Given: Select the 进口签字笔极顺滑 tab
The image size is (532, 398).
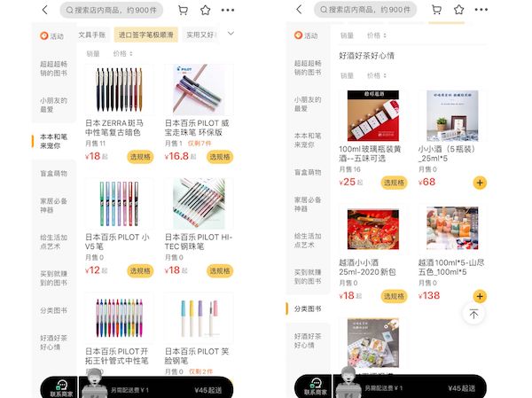Looking at the screenshot, I should click(146, 35).
